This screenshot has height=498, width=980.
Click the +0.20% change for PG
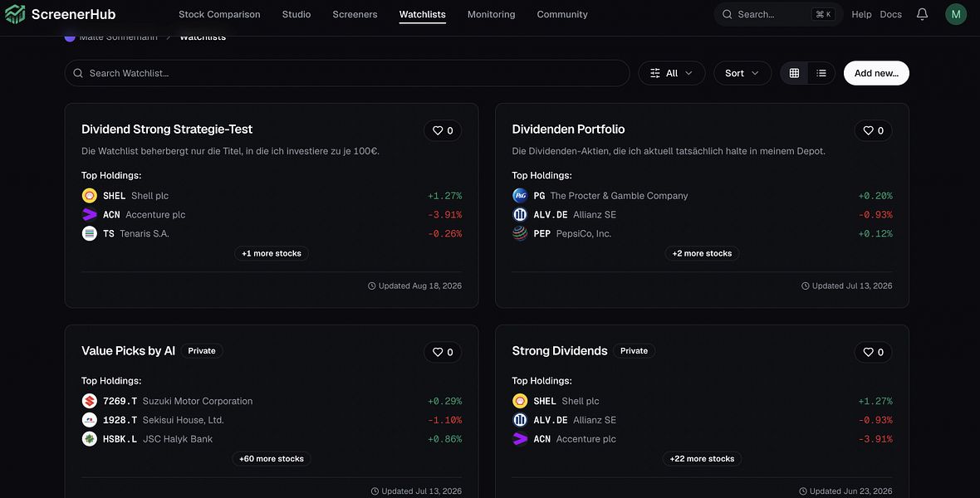(875, 196)
